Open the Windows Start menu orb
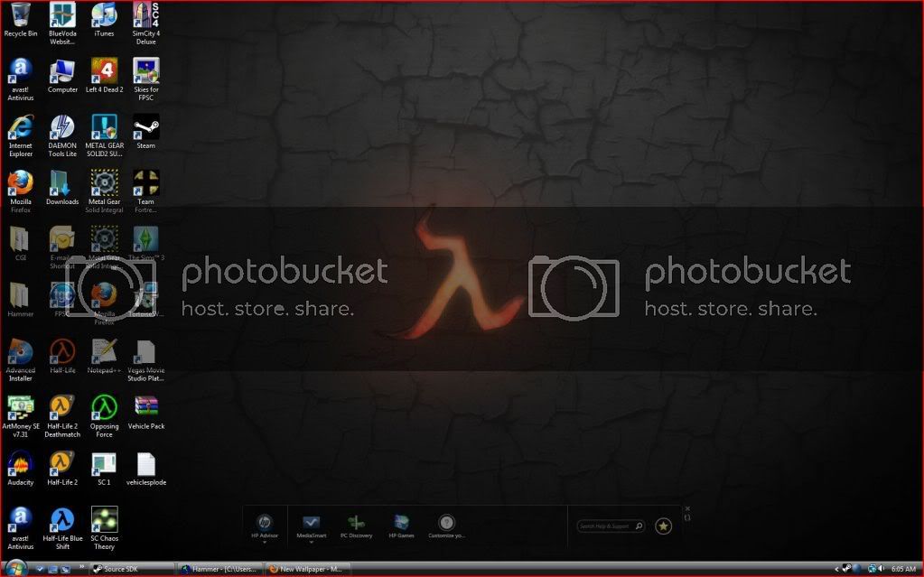 pyautogui.click(x=16, y=568)
